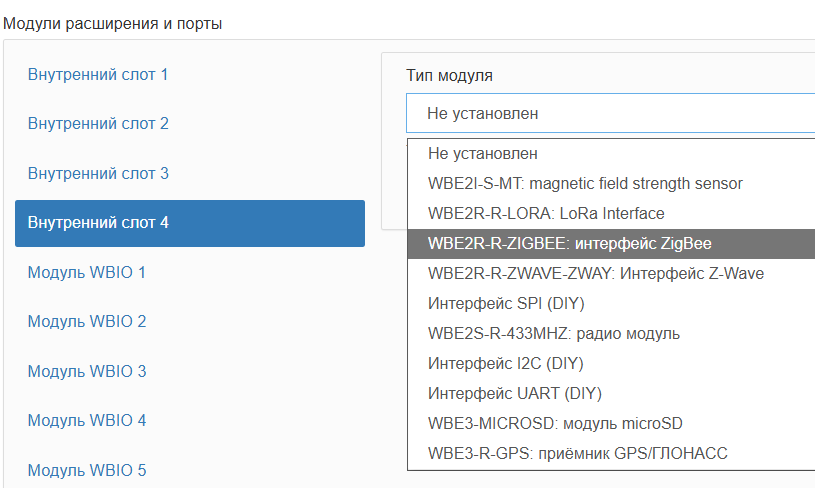815x488 pixels.
Task: Select WBE2R-R-ZIGBEE ZigBee interface option
Action: click(x=570, y=243)
